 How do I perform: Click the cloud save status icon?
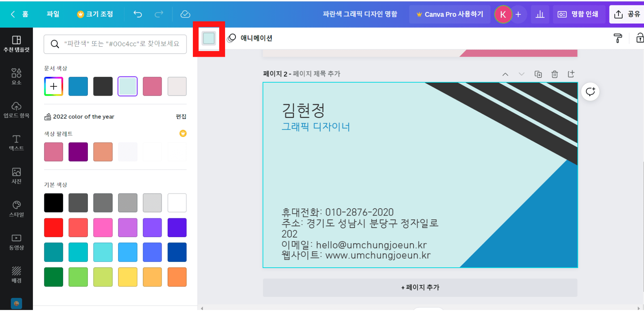coord(185,14)
